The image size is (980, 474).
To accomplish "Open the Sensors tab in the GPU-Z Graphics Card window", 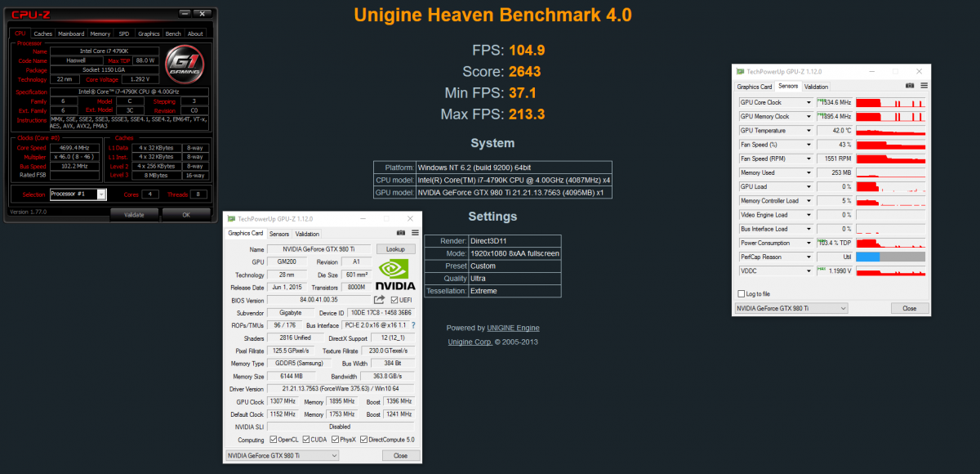I will click(x=279, y=234).
